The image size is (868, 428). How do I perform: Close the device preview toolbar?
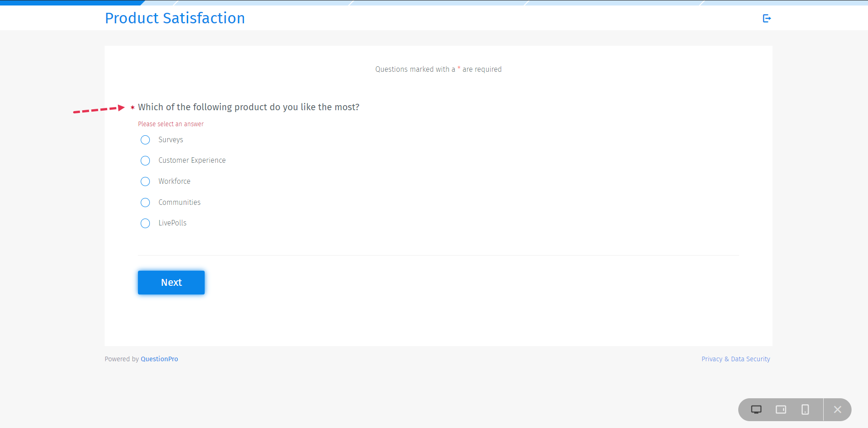(x=837, y=410)
